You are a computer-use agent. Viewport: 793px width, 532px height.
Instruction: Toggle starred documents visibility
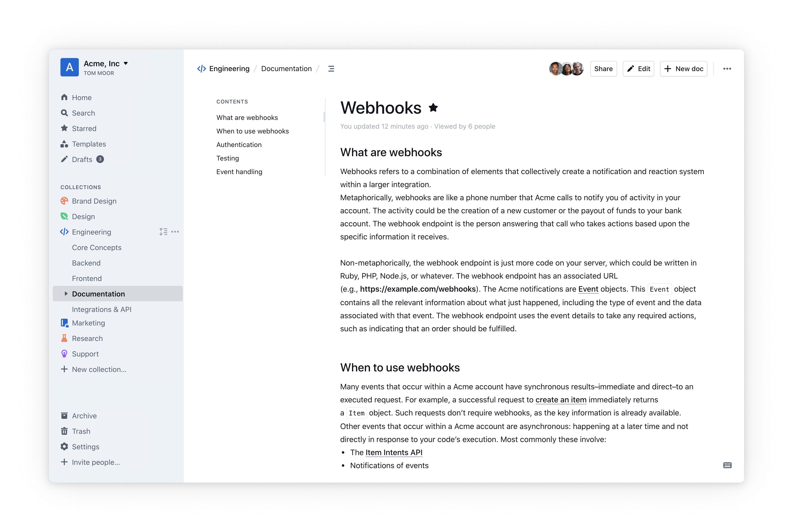83,128
